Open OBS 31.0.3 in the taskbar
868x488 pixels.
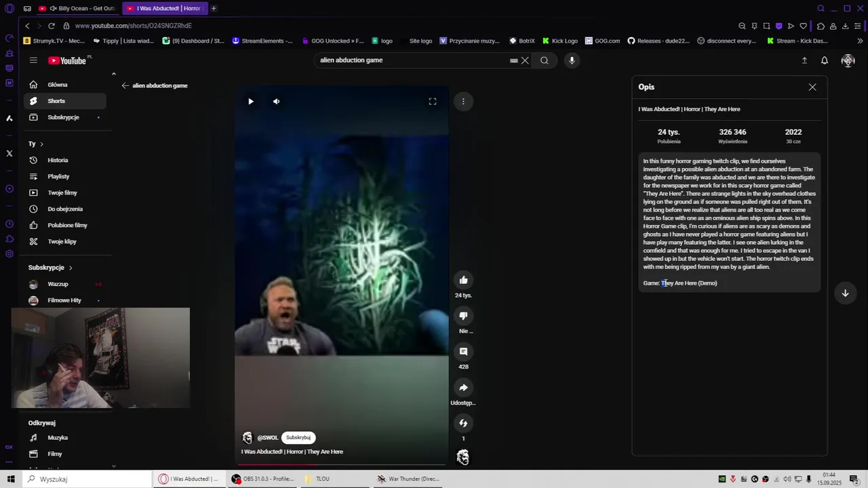click(263, 479)
